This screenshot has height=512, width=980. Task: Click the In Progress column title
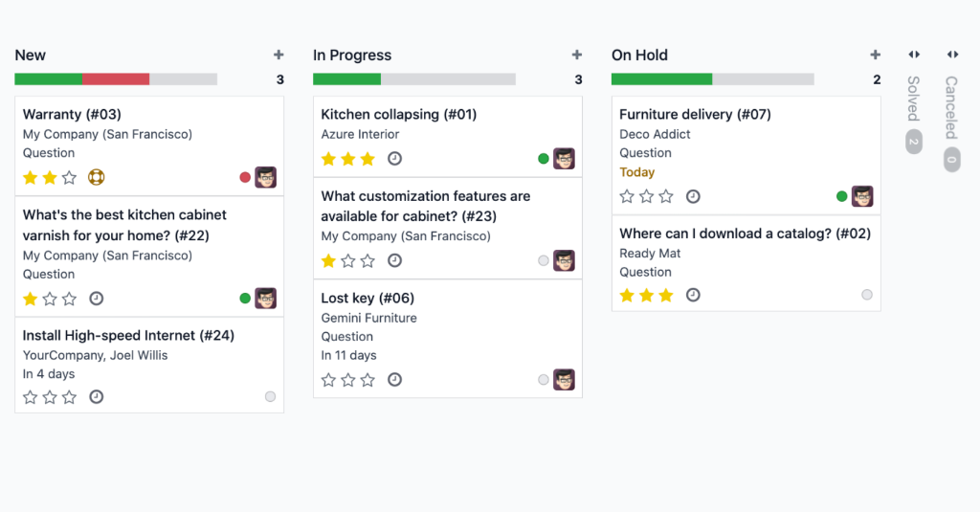(352, 55)
